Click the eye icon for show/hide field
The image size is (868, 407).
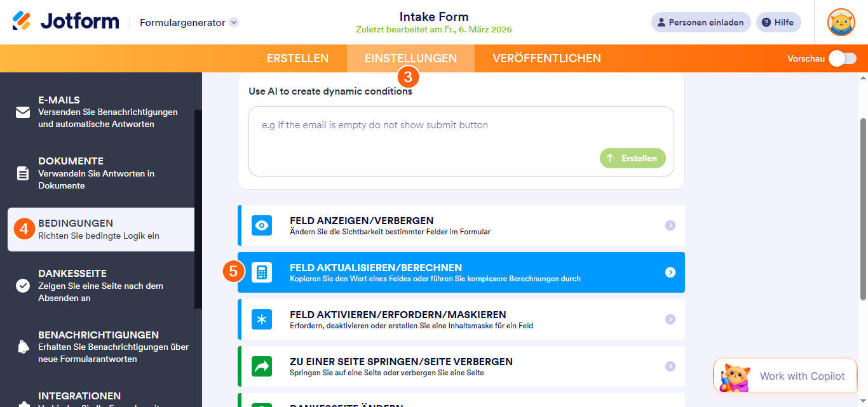click(x=261, y=225)
